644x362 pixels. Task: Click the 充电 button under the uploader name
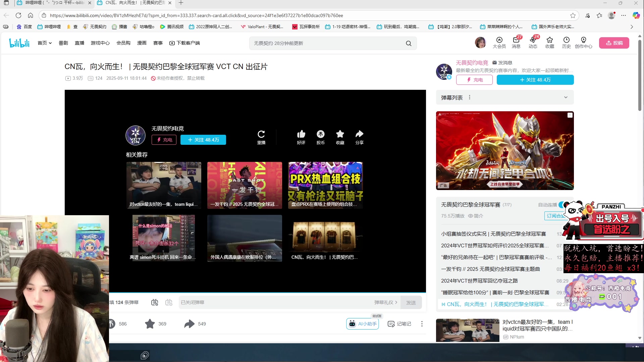(x=474, y=80)
